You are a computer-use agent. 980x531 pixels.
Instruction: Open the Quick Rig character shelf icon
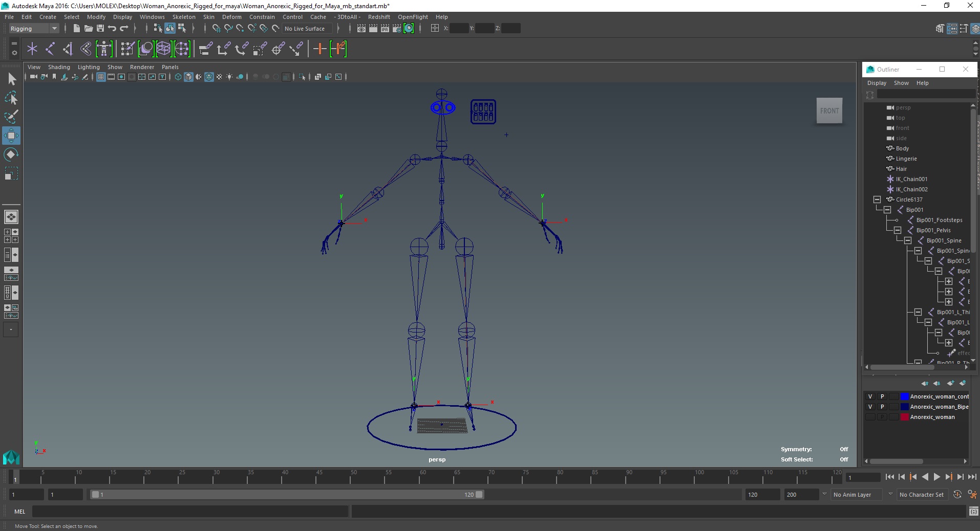104,49
